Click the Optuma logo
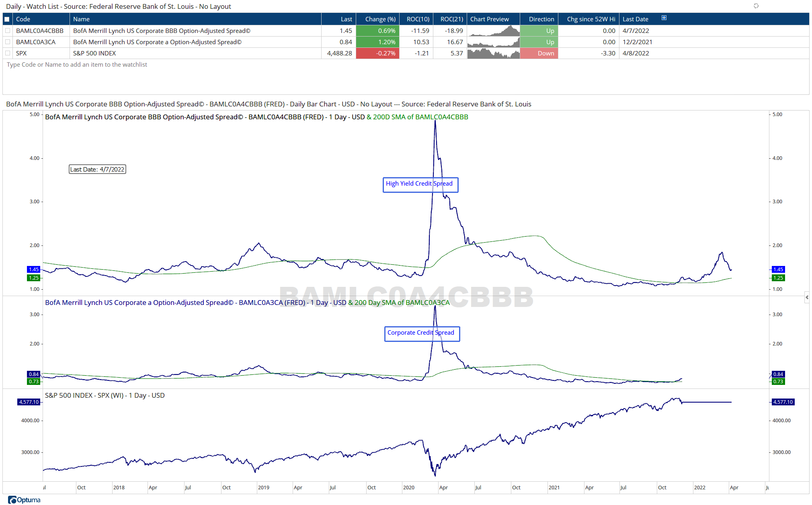The width and height of the screenshot is (812, 505). coord(24,500)
